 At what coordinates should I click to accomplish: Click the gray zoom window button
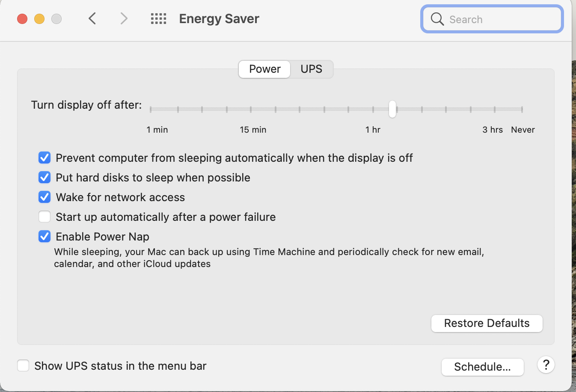pyautogui.click(x=56, y=19)
